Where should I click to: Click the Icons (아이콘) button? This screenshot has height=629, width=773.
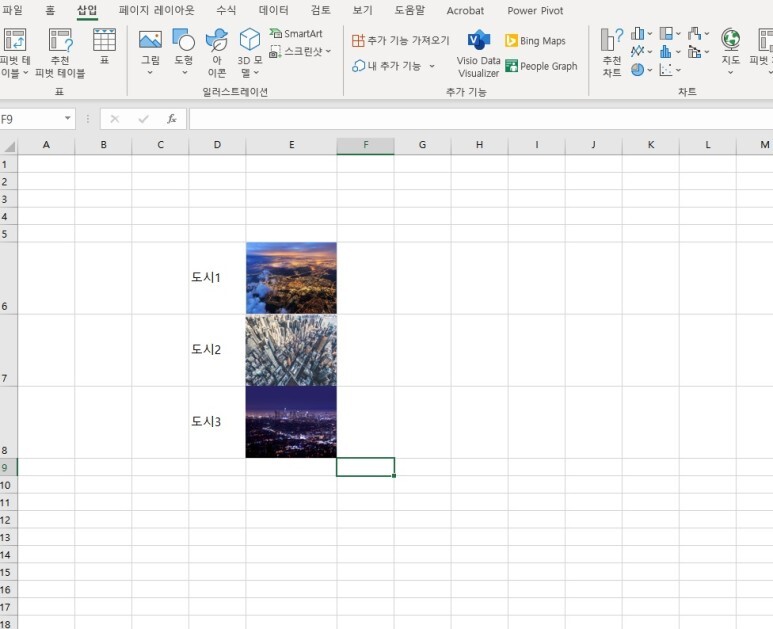coord(217,53)
